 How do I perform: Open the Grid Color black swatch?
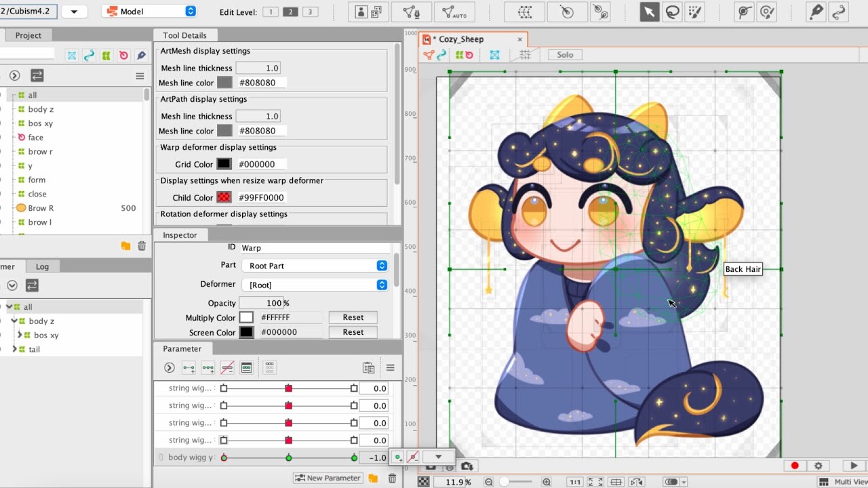(224, 164)
